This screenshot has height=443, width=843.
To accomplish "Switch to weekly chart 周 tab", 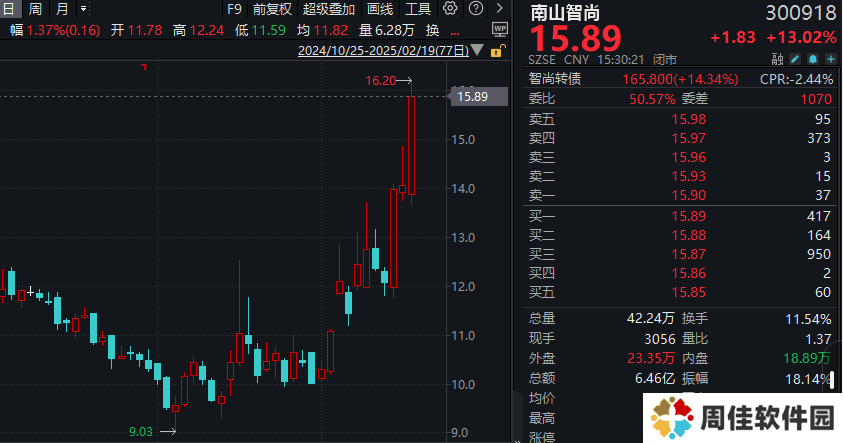I will (35, 9).
